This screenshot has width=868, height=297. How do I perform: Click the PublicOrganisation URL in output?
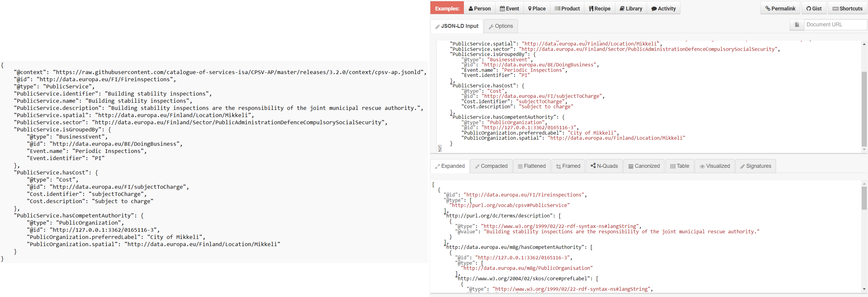point(527,268)
